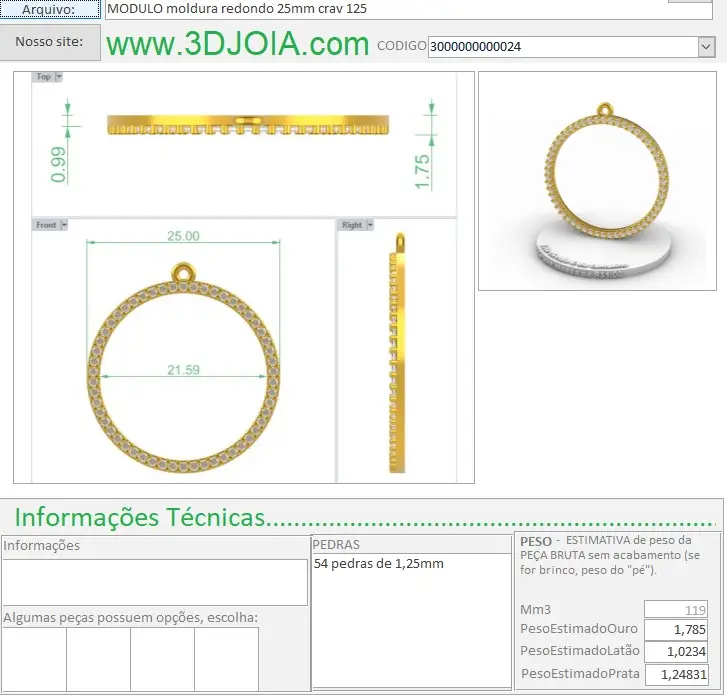This screenshot has width=727, height=697.
Task: Open the Front viewport dropdown arrow
Action: coord(64,225)
